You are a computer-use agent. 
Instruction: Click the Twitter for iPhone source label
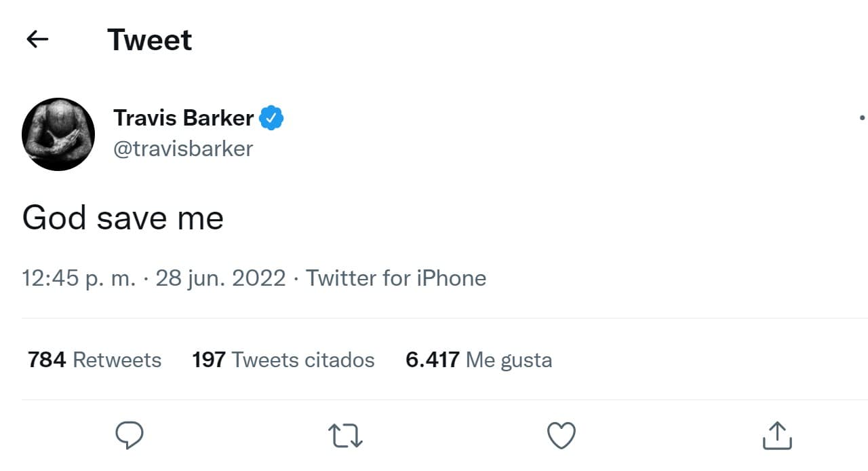tap(397, 278)
